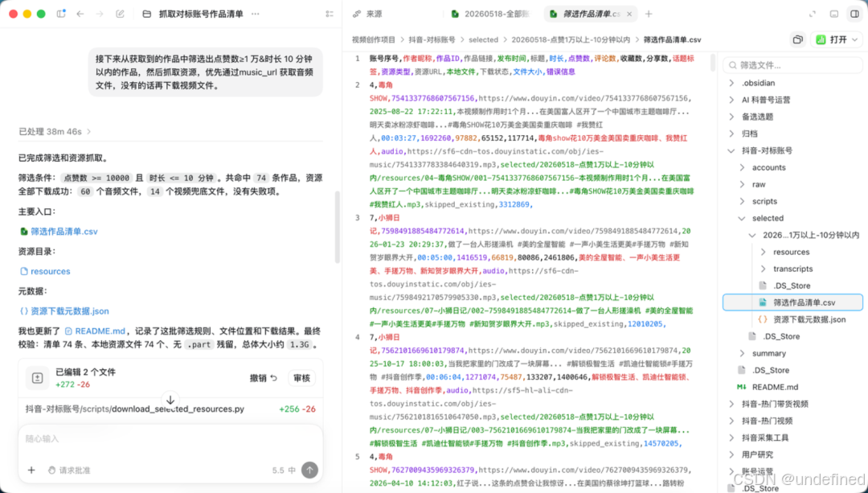
Task: Expand the 用户研究 folder
Action: click(732, 454)
